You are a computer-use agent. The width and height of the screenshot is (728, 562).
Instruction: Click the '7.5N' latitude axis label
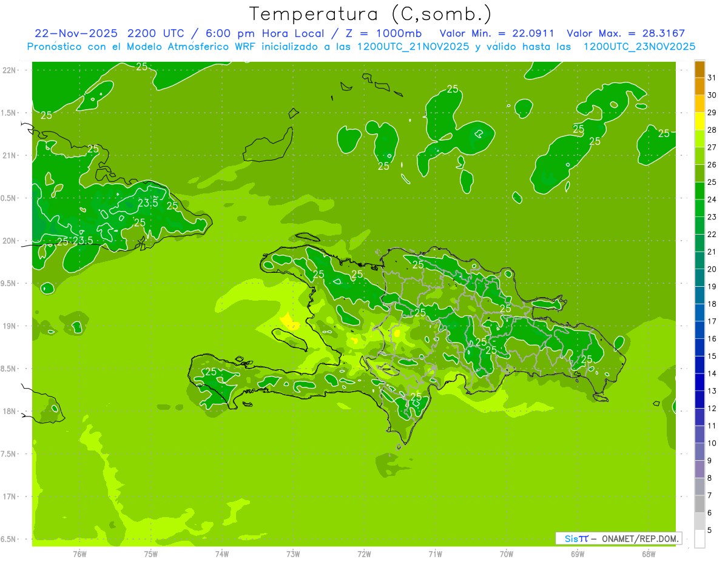pyautogui.click(x=8, y=454)
